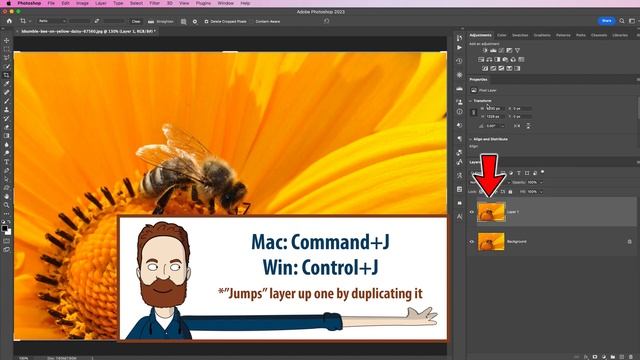
Task: Select the Crop tool in the tools panel
Action: click(x=7, y=75)
